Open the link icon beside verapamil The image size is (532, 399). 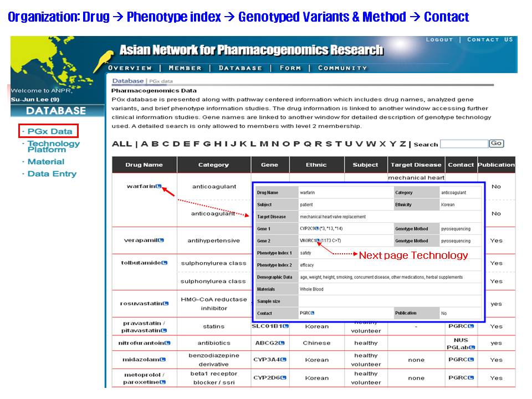pyautogui.click(x=161, y=240)
